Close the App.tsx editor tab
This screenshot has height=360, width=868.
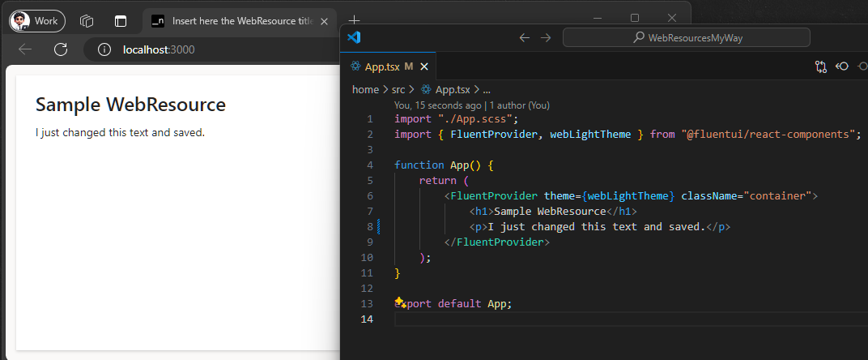(424, 66)
